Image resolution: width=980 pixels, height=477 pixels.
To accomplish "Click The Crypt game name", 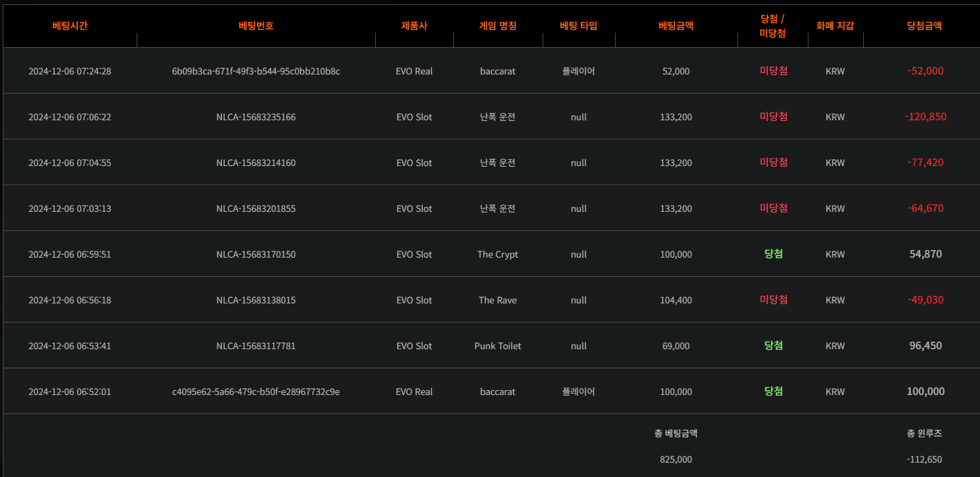I will tap(498, 254).
